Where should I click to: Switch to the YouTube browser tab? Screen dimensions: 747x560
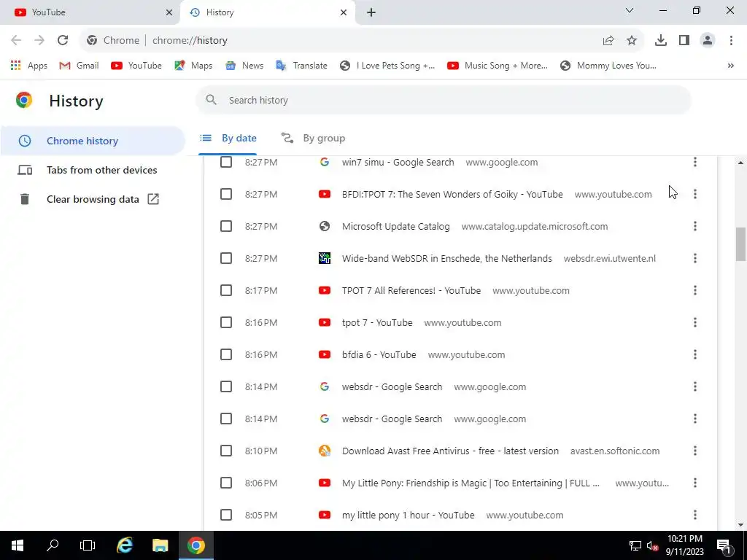[90, 12]
